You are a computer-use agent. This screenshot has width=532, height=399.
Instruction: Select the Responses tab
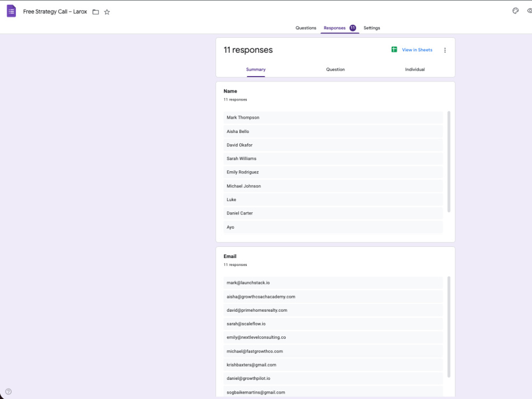(335, 28)
